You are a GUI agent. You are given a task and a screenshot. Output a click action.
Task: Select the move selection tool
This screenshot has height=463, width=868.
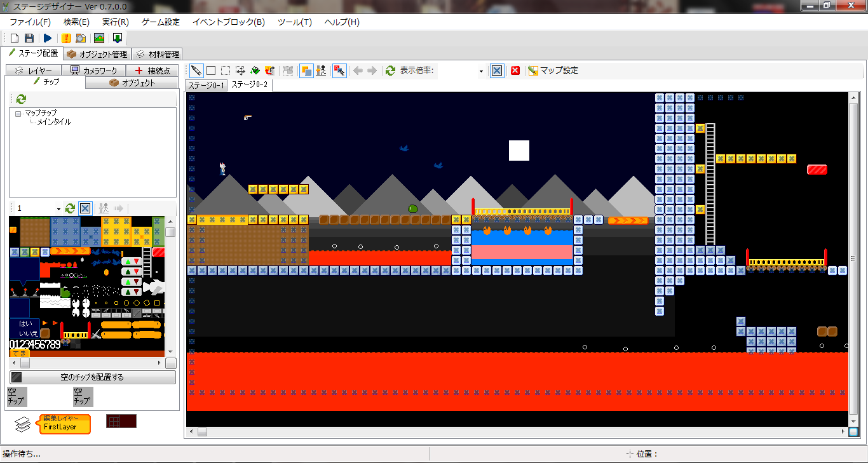240,70
